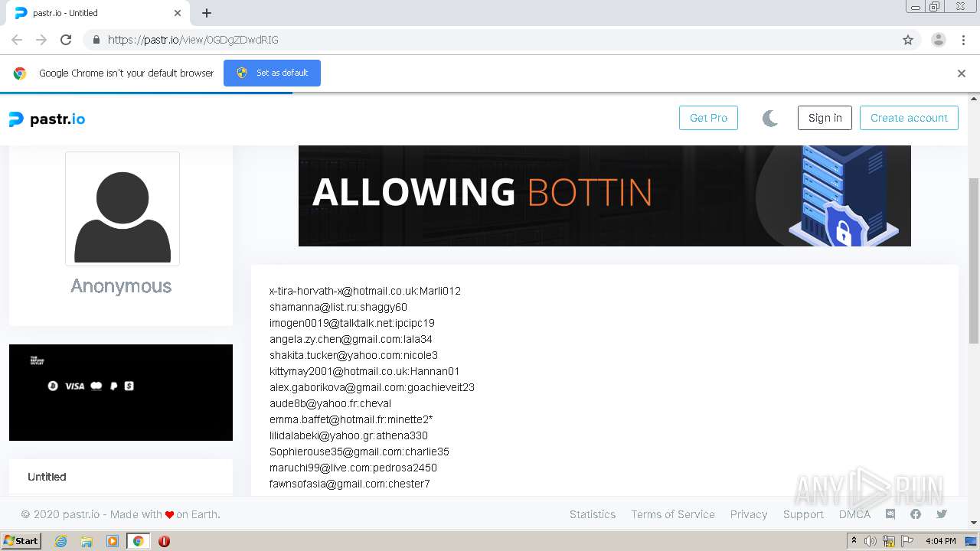Open the ALLOWING BOTTIN banner ad
Screen dimensions: 980x551
pos(605,196)
